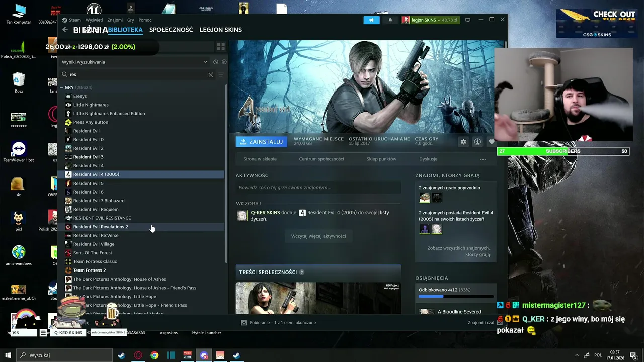Open Voicemeeter in the taskbar

click(x=187, y=355)
